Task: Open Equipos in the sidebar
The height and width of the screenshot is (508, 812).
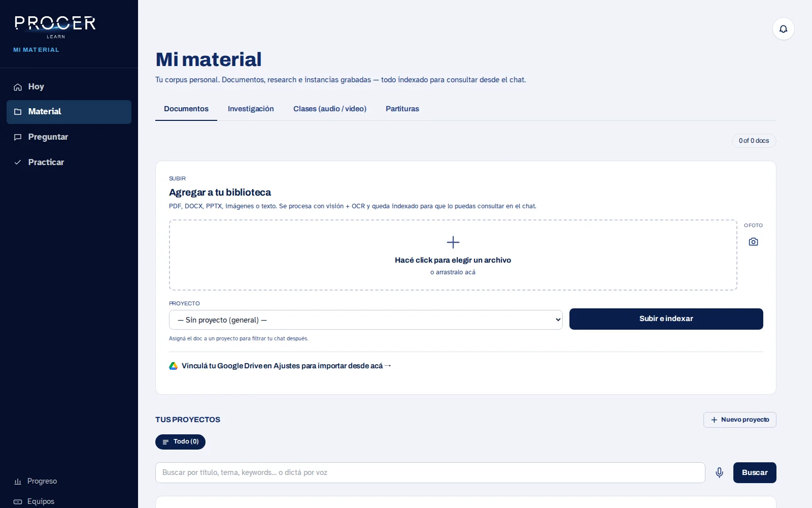Action: coord(69,501)
